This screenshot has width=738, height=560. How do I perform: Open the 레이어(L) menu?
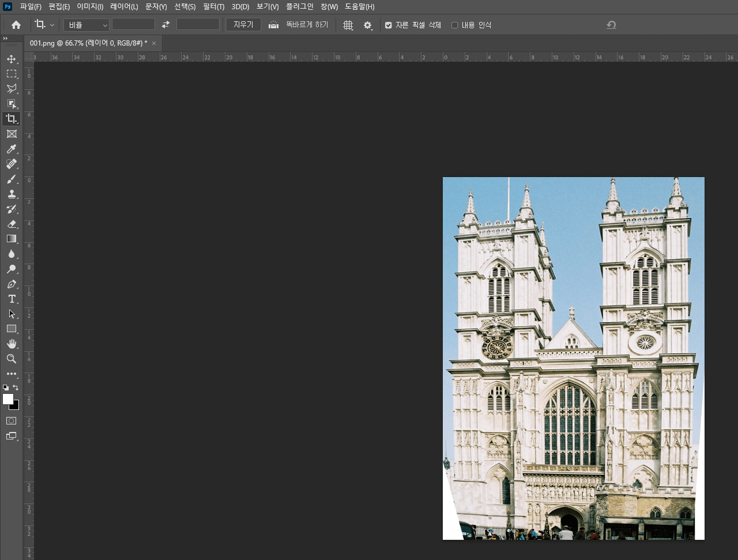point(124,7)
